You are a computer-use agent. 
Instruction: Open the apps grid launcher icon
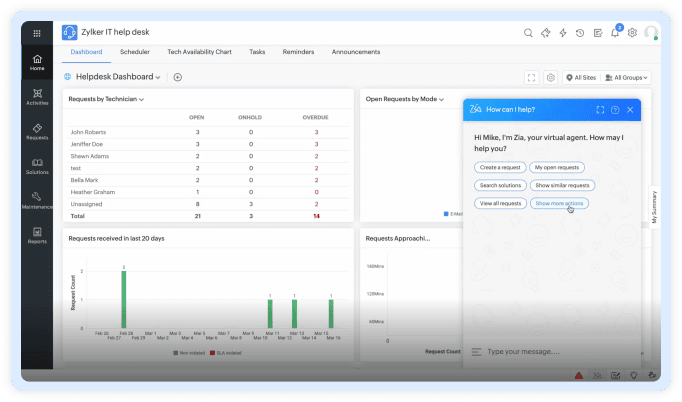click(37, 33)
